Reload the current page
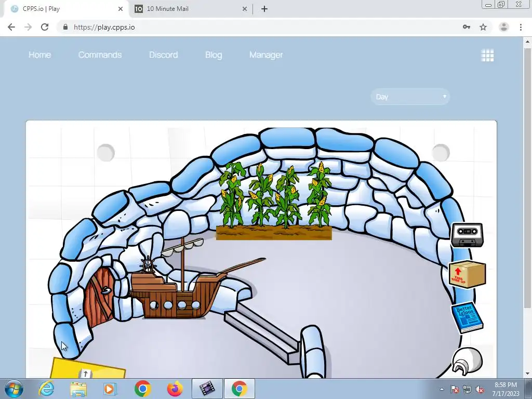 (x=45, y=27)
